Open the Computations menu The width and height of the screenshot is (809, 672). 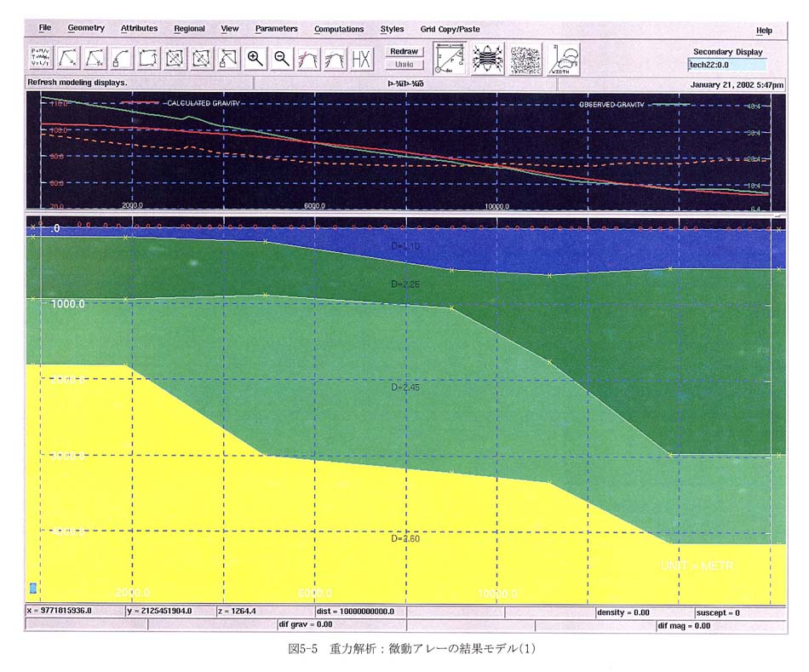pos(339,30)
